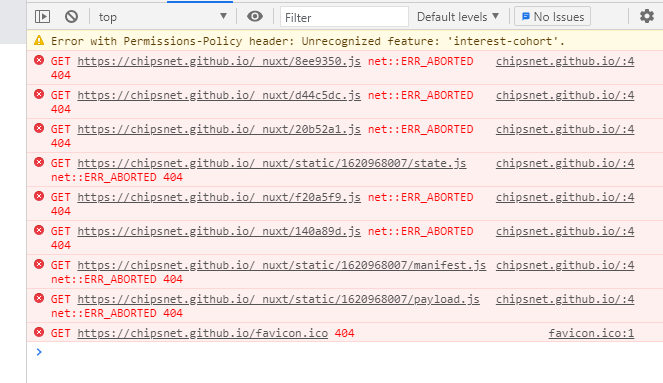This screenshot has width=663, height=383.
Task: Open the 8ee9350.js URL link
Action: point(219,61)
